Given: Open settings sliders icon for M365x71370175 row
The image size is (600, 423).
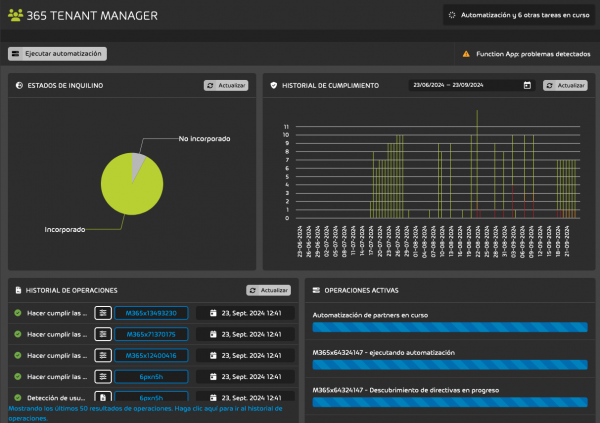Looking at the screenshot, I should coord(103,334).
